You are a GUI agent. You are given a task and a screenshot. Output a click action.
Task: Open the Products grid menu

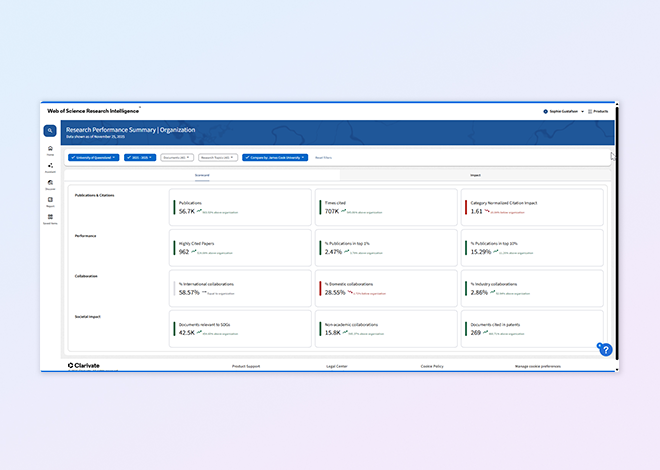[598, 111]
